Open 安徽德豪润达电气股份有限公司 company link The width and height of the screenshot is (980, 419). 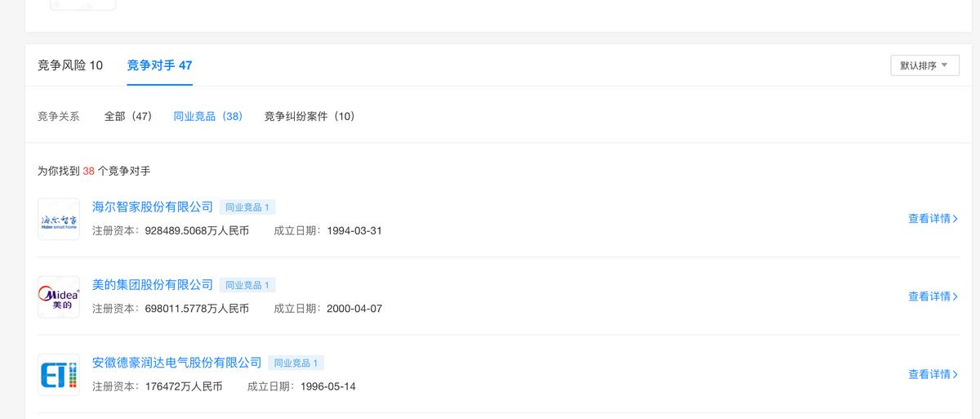click(x=177, y=363)
